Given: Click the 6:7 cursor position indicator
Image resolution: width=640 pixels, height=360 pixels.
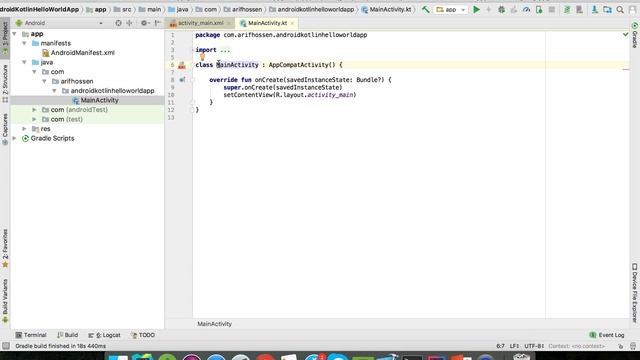Looking at the screenshot, I should tap(500, 346).
